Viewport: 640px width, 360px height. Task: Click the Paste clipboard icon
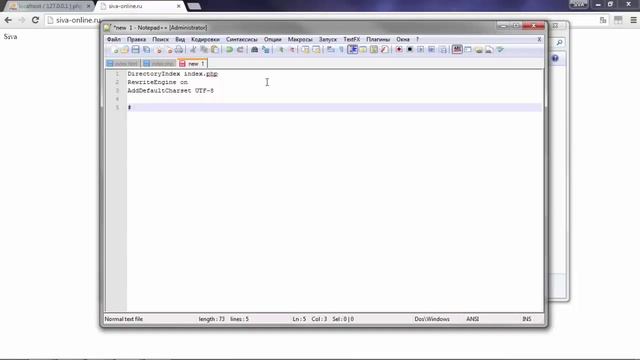(x=214, y=50)
